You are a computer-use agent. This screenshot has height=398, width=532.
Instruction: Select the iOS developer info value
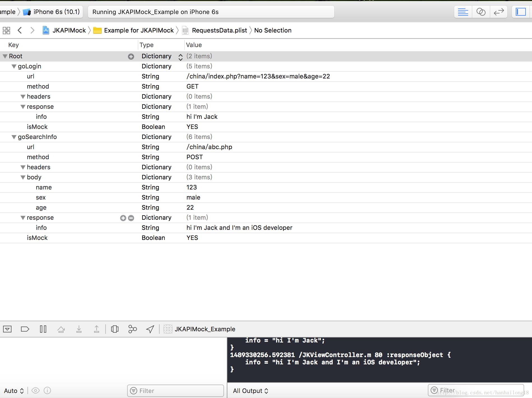point(239,228)
